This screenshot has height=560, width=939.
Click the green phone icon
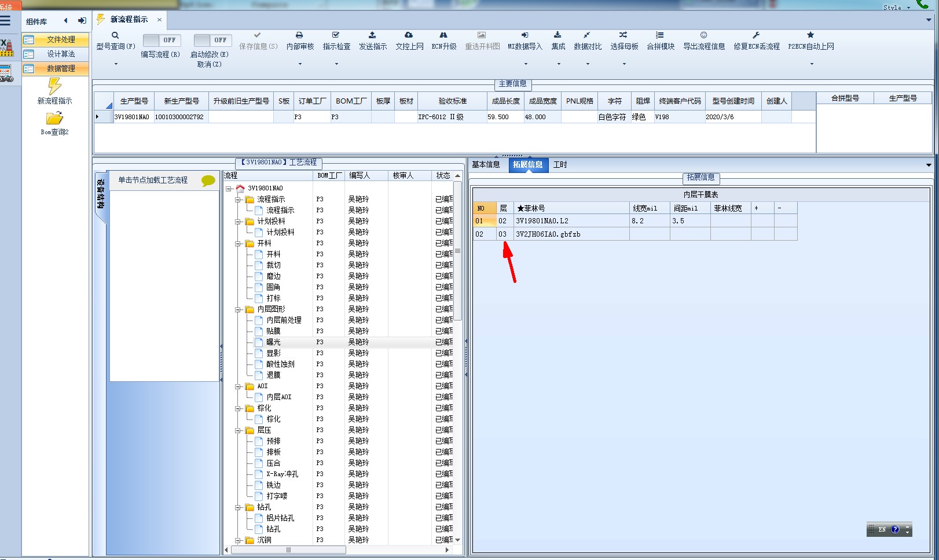923,4
